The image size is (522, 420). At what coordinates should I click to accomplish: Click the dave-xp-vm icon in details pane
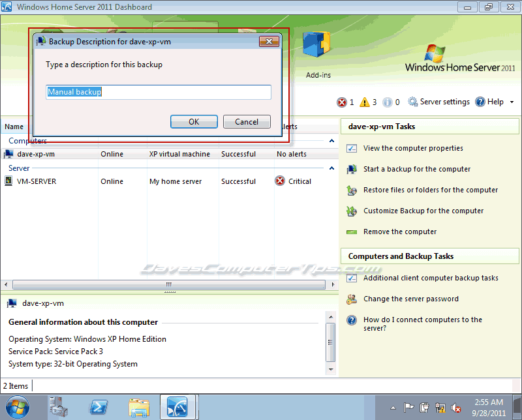point(12,303)
